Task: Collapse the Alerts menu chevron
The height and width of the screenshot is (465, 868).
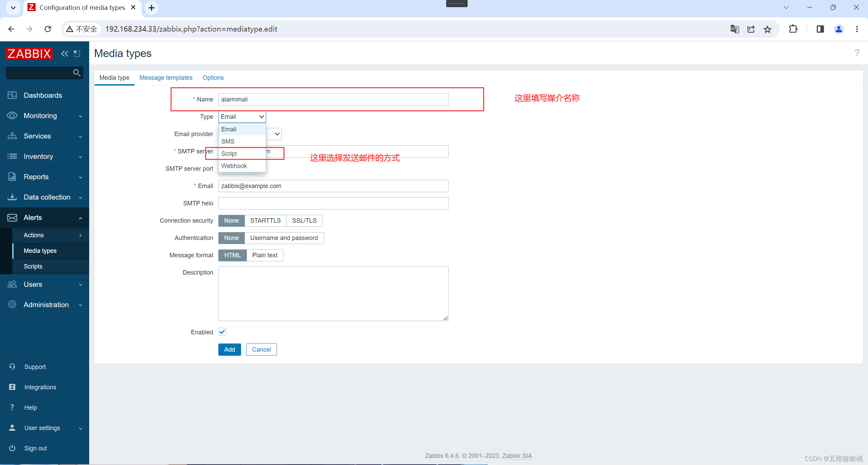Action: (81, 218)
